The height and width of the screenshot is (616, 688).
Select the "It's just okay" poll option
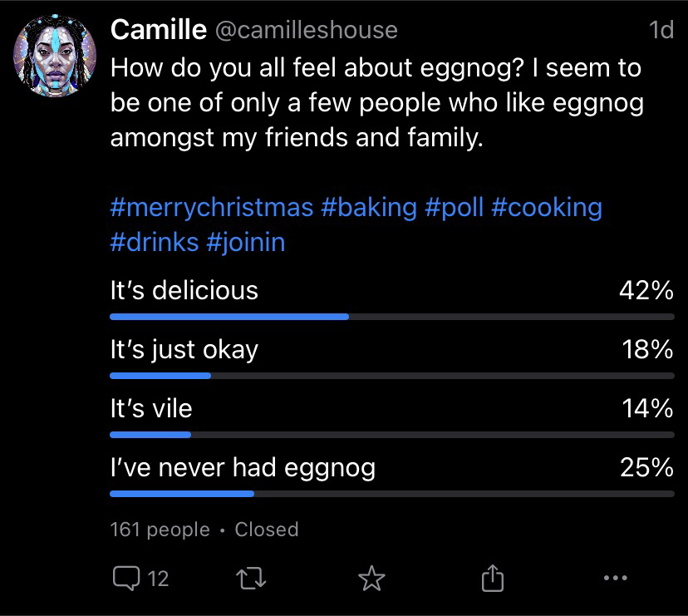pos(392,357)
